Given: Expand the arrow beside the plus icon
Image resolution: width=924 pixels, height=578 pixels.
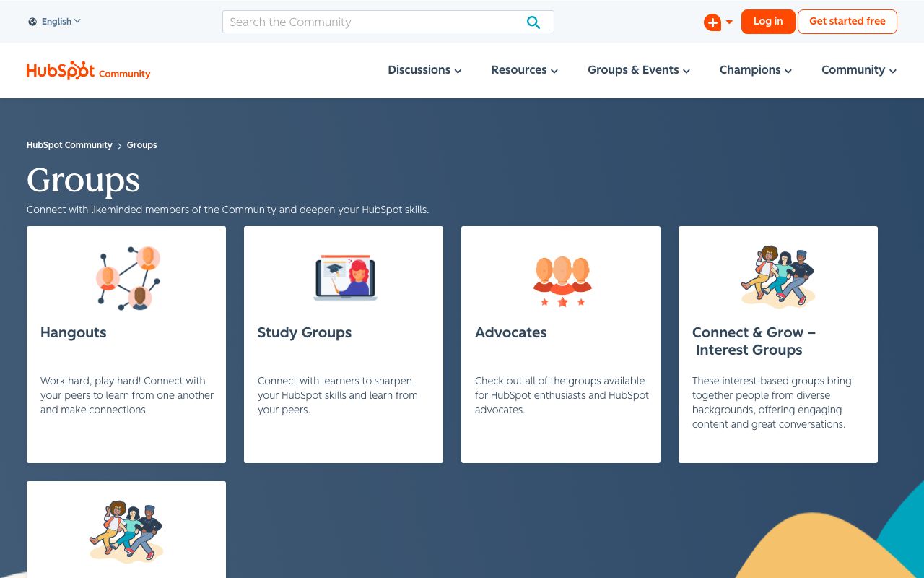Looking at the screenshot, I should (x=729, y=22).
